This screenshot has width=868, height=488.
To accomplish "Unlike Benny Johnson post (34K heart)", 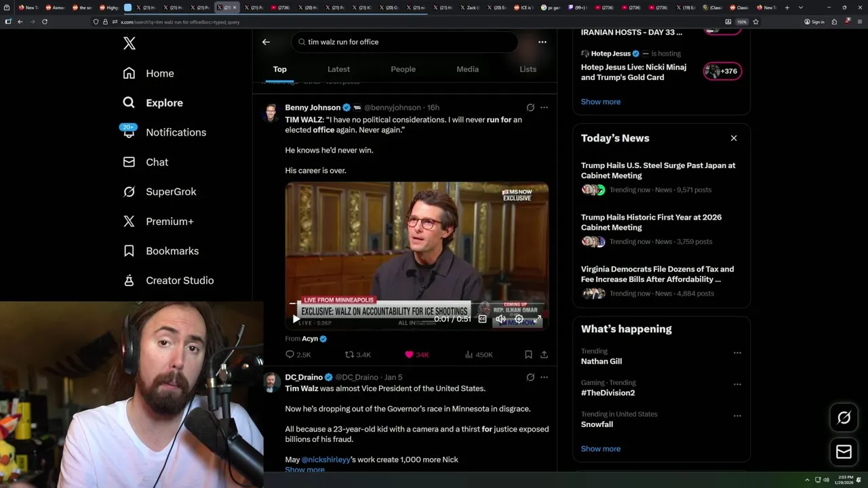I will (x=416, y=354).
